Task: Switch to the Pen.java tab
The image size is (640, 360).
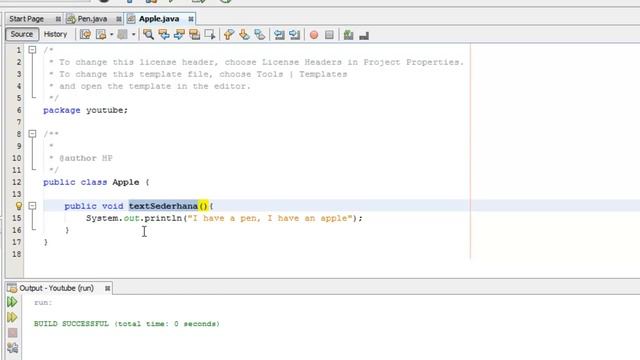Action: [92, 19]
